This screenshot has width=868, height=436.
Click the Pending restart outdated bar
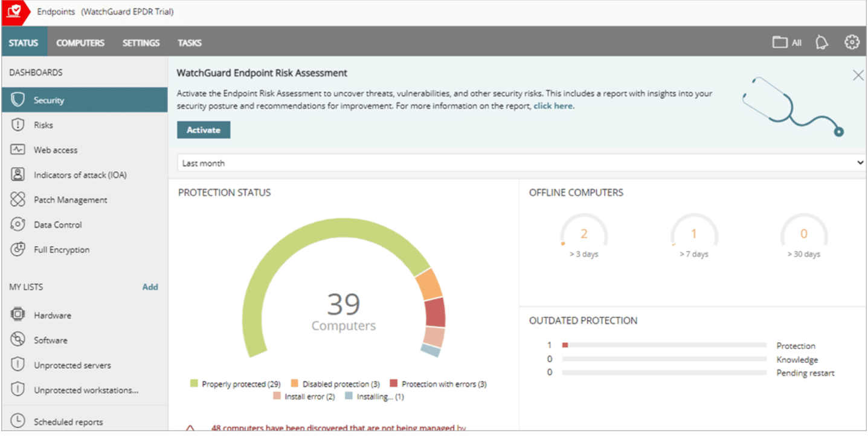click(664, 373)
